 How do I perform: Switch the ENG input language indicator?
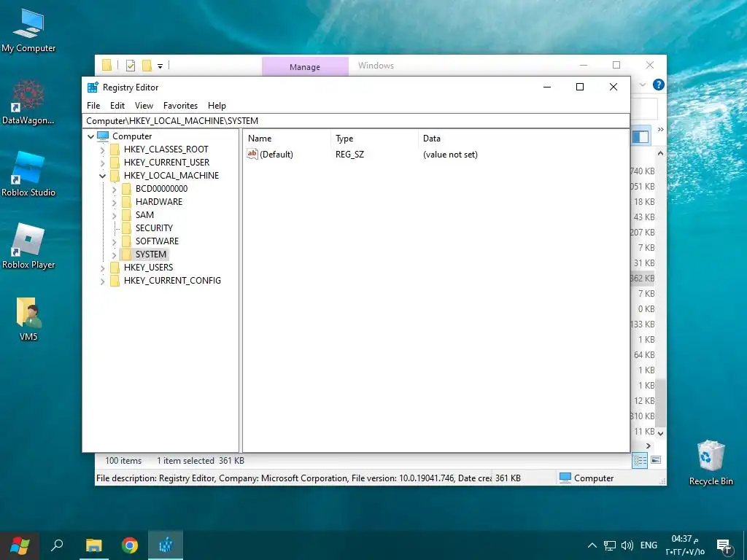[x=649, y=545]
